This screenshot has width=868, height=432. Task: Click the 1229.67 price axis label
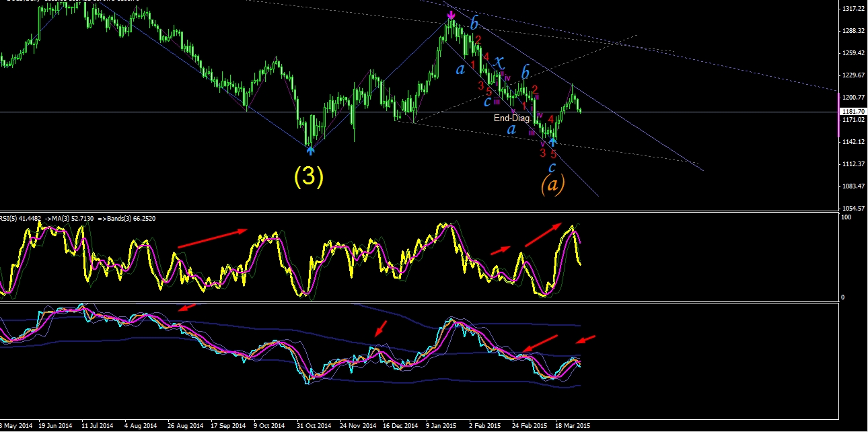click(x=853, y=75)
